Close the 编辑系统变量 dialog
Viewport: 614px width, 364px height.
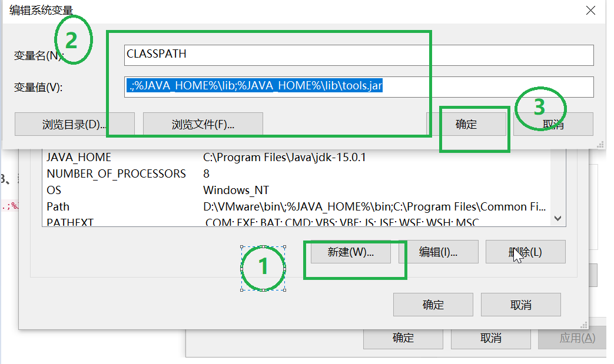(x=590, y=10)
